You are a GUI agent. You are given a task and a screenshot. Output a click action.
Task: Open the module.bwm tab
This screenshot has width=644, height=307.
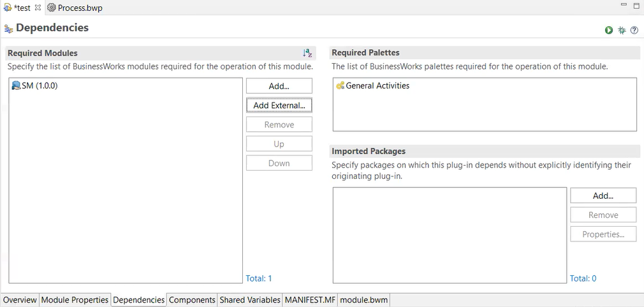(x=363, y=300)
